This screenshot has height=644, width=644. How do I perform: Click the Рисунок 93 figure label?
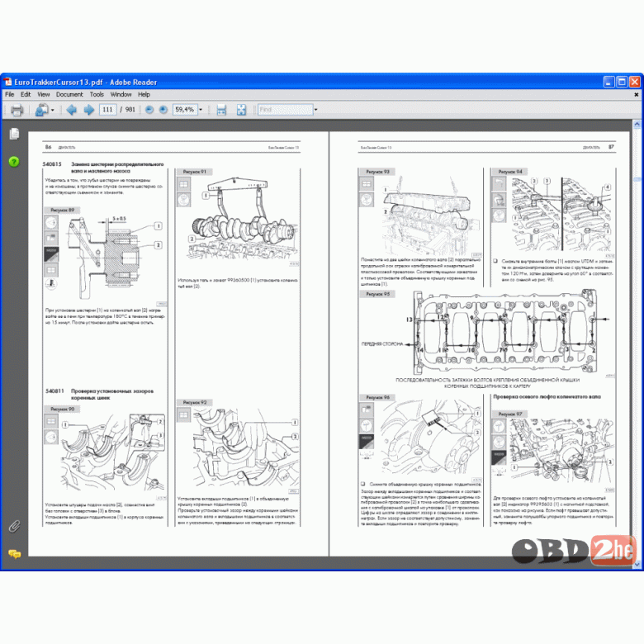click(x=377, y=172)
